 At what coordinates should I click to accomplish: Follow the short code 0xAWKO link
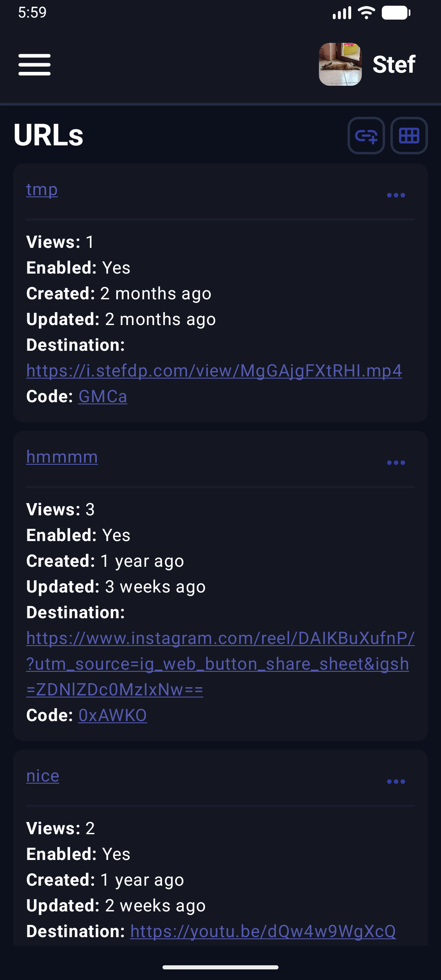pos(113,715)
